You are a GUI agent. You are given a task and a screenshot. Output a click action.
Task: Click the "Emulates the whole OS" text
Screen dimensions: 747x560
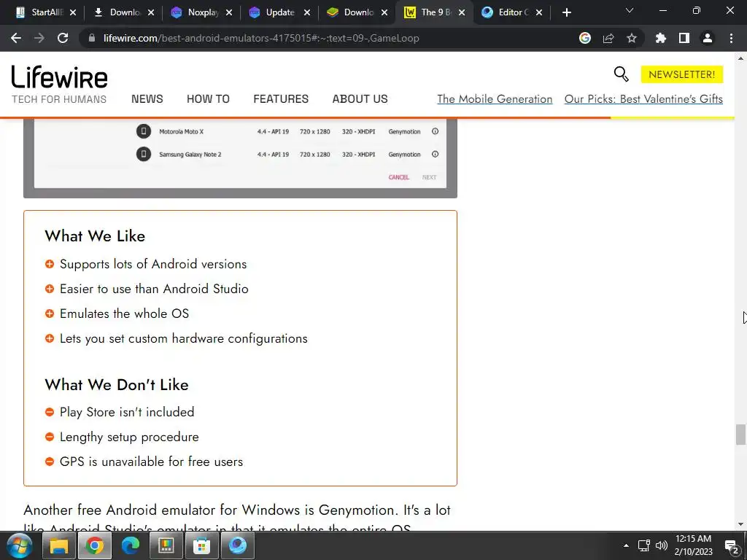tap(124, 314)
